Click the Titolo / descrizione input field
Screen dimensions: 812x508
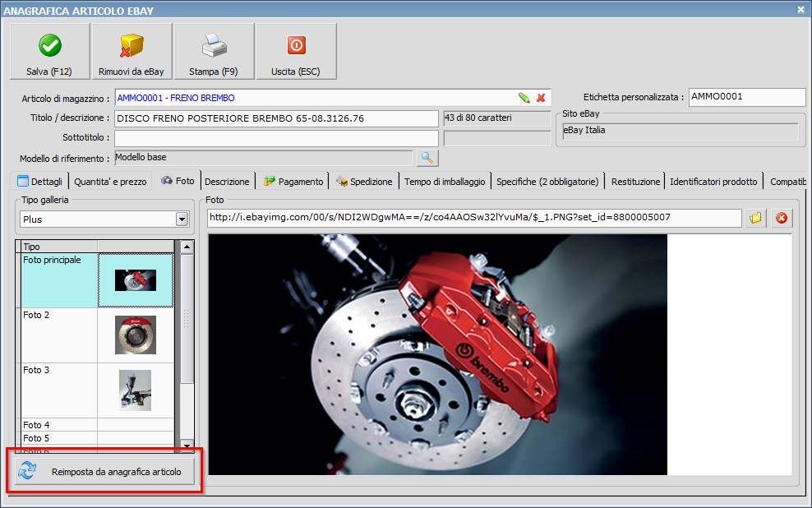pyautogui.click(x=276, y=118)
